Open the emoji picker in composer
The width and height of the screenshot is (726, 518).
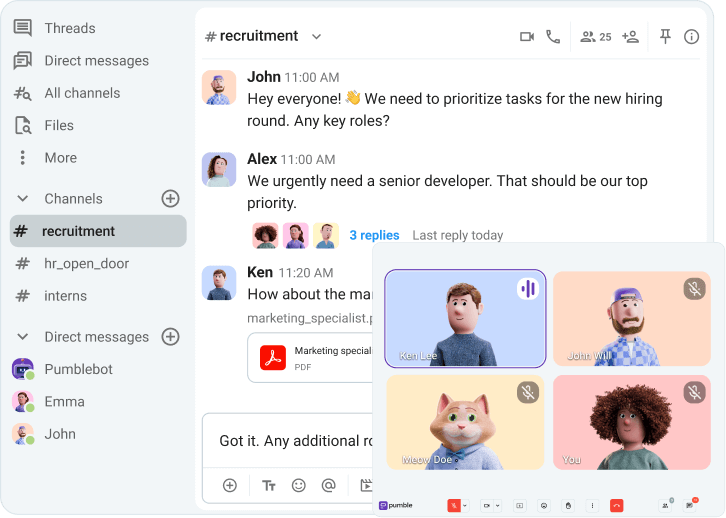[x=299, y=486]
